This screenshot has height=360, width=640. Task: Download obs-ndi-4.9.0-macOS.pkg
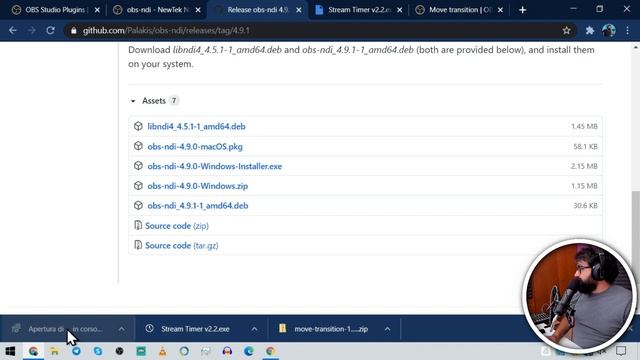click(x=195, y=147)
